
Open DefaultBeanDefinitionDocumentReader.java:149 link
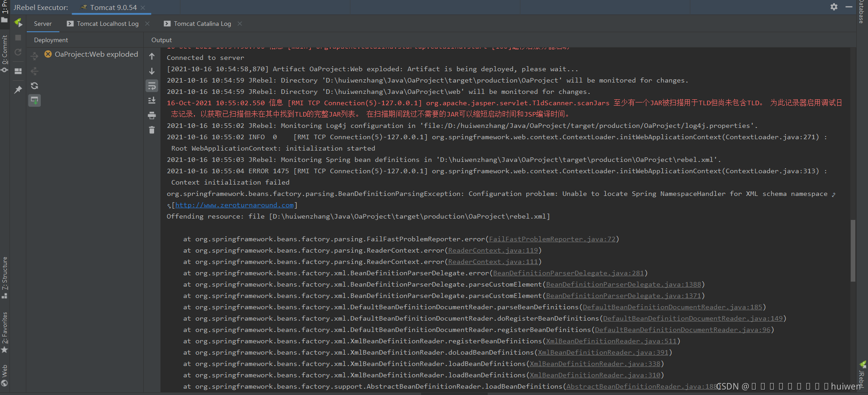pyautogui.click(x=693, y=318)
